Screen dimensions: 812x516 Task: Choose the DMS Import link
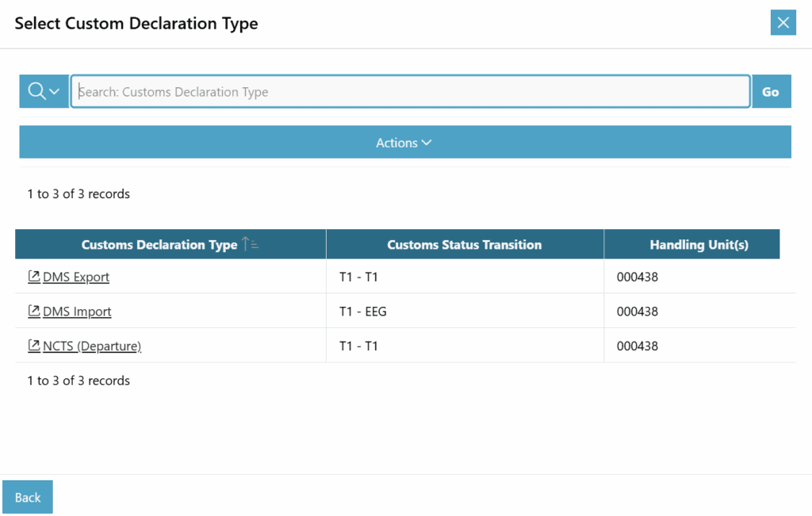(x=77, y=312)
